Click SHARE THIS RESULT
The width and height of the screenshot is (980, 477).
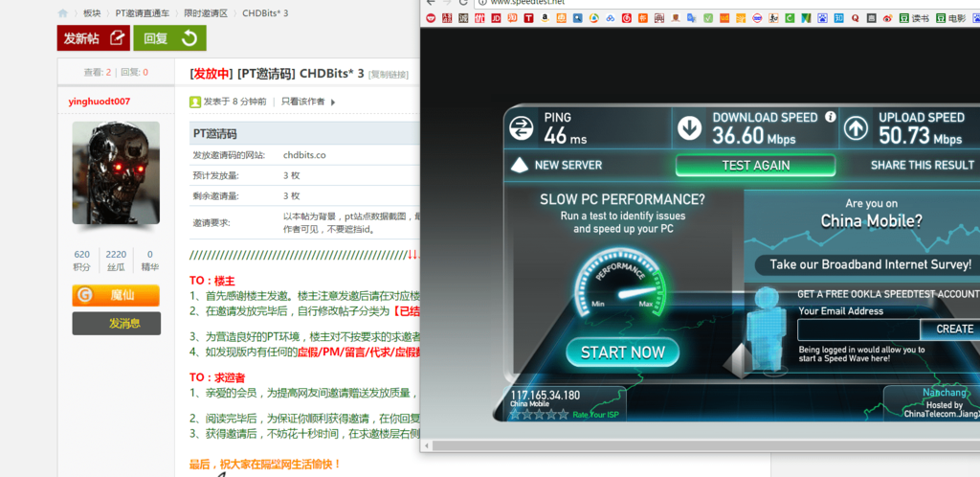coord(922,165)
